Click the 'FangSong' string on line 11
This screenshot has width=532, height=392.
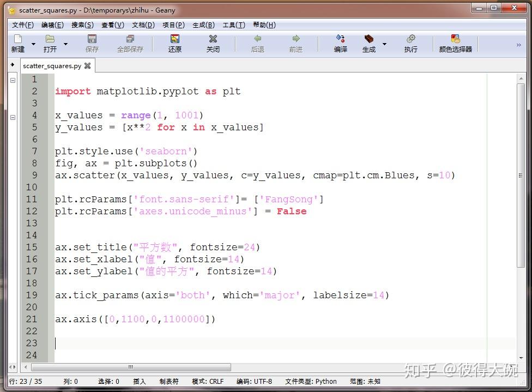point(289,199)
